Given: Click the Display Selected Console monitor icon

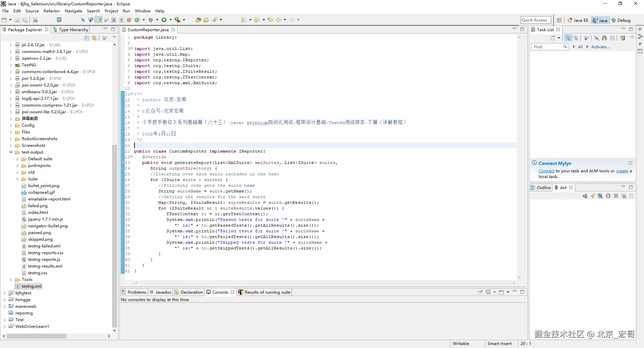Looking at the screenshot, I should pos(488,292).
